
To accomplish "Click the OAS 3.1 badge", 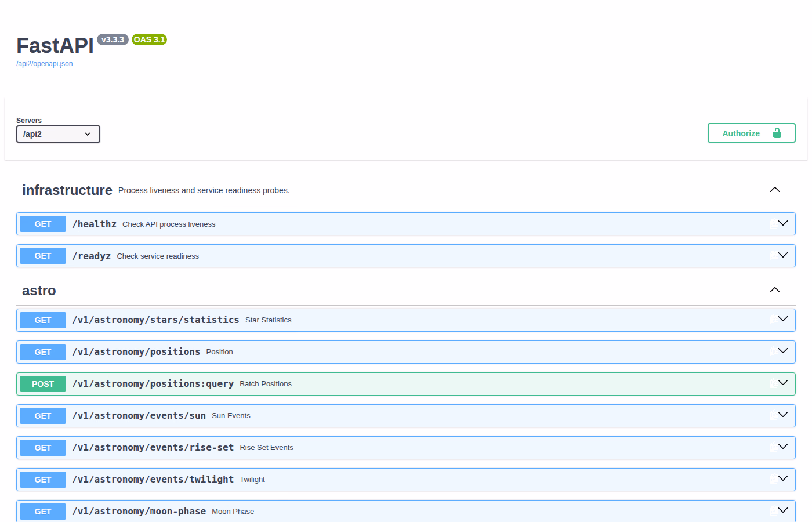I will pyautogui.click(x=150, y=39).
